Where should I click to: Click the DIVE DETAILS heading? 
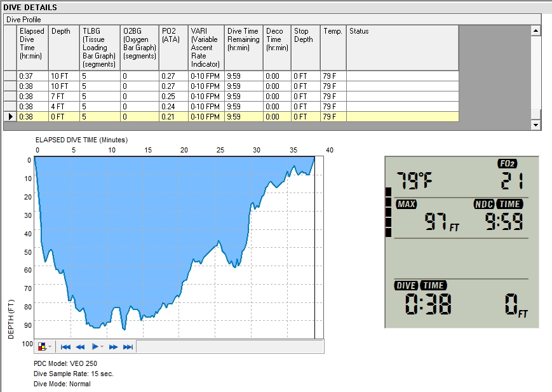[x=30, y=8]
